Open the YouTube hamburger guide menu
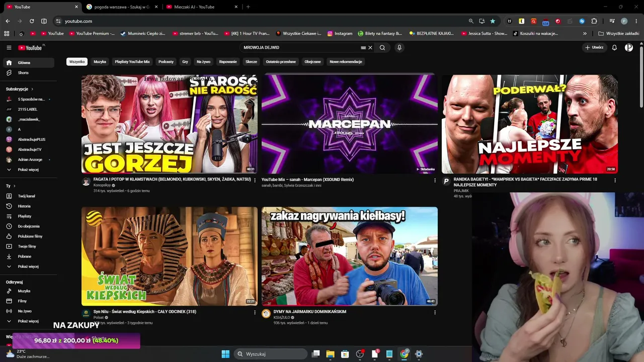The image size is (644, 362). point(9,48)
